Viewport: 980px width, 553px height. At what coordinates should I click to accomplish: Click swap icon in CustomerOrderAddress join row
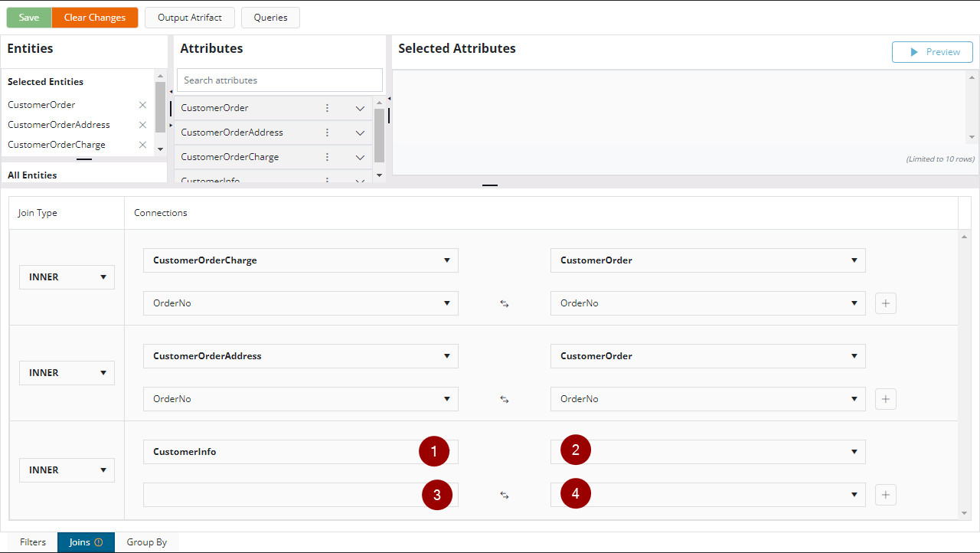[505, 399]
